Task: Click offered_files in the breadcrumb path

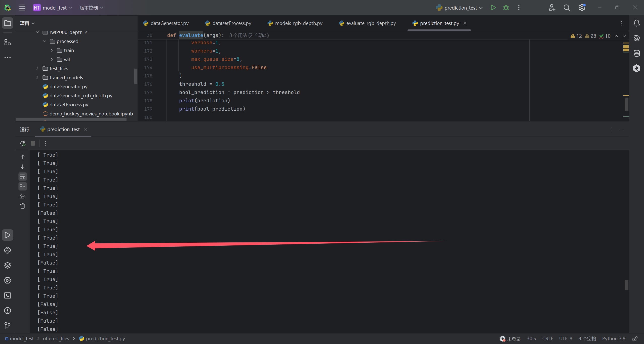Action: point(56,339)
